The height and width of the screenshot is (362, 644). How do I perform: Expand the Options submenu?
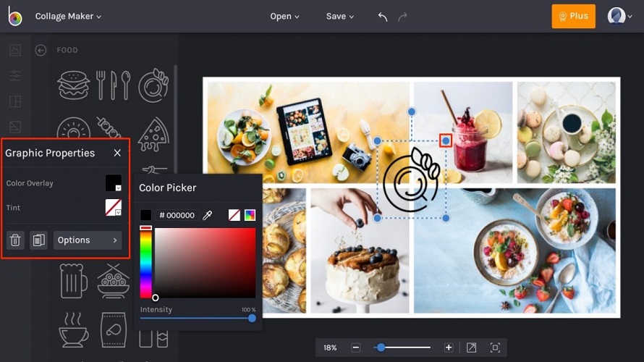click(88, 240)
